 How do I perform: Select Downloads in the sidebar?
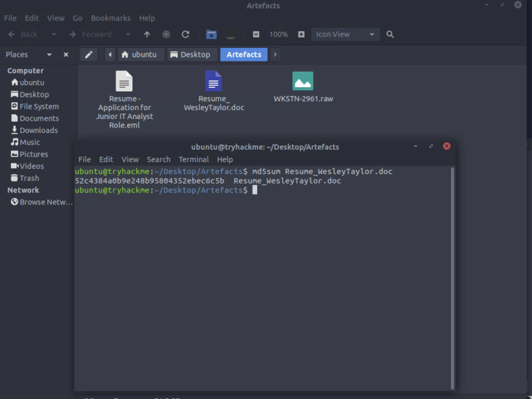pyautogui.click(x=38, y=130)
